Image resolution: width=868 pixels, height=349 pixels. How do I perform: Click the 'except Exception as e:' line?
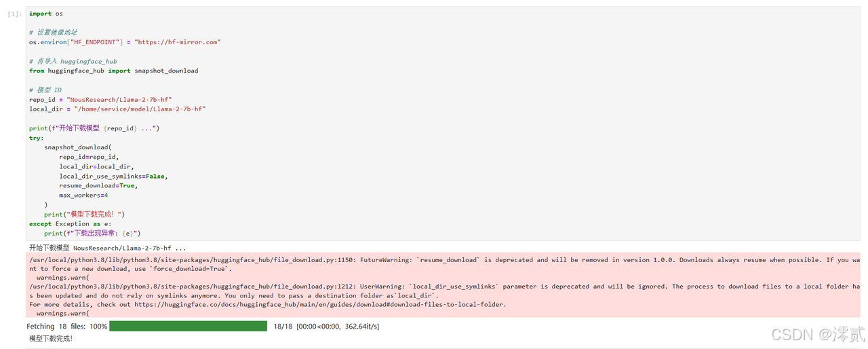point(71,223)
